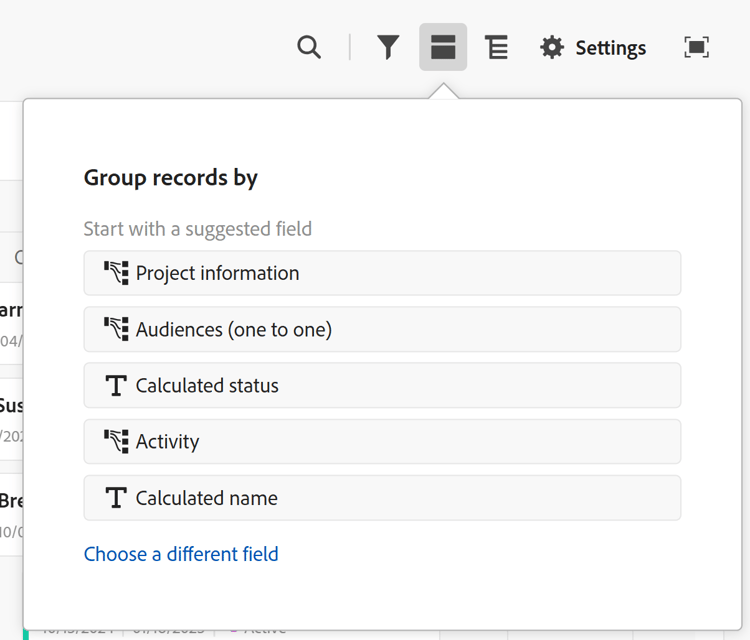The width and height of the screenshot is (750, 640).
Task: Click the Settings gear icon
Action: [552, 47]
